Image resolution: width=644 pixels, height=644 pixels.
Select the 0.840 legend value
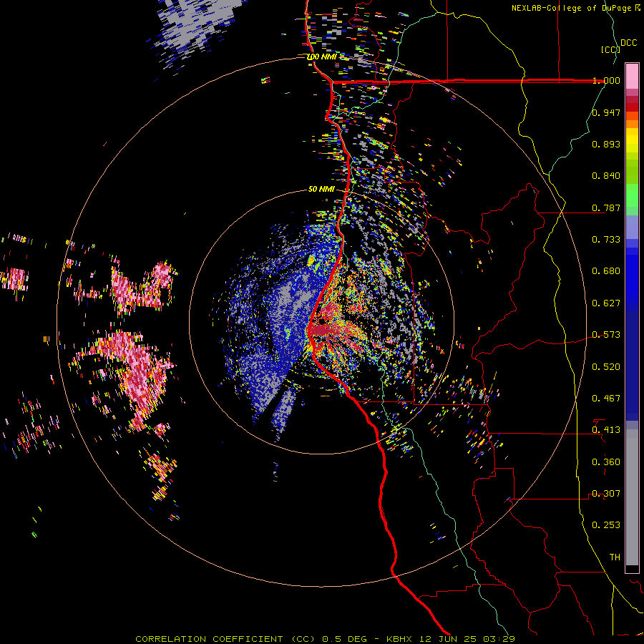pos(606,176)
